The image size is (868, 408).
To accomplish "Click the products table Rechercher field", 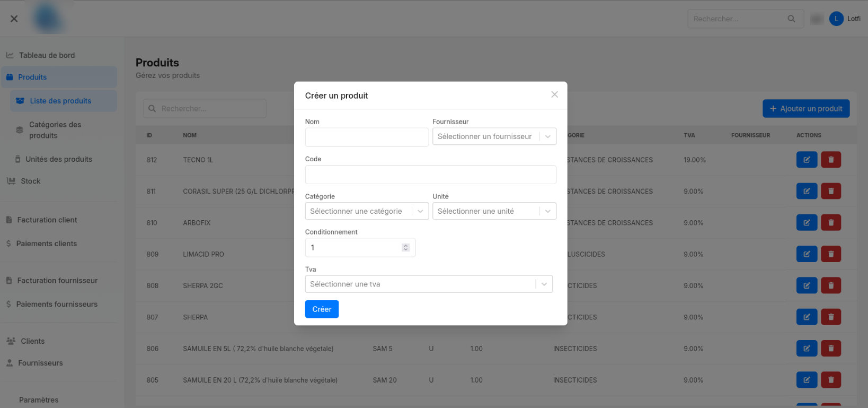I will (205, 108).
